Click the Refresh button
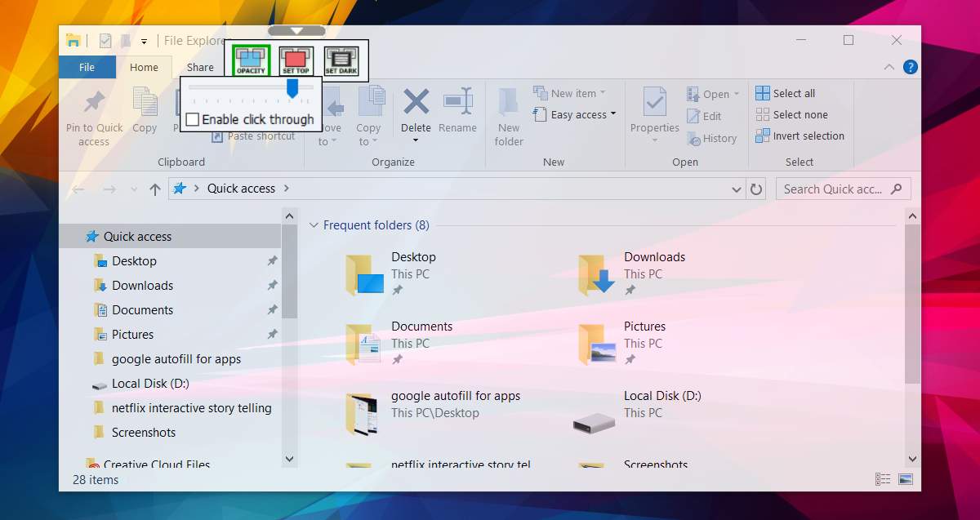 click(x=756, y=189)
